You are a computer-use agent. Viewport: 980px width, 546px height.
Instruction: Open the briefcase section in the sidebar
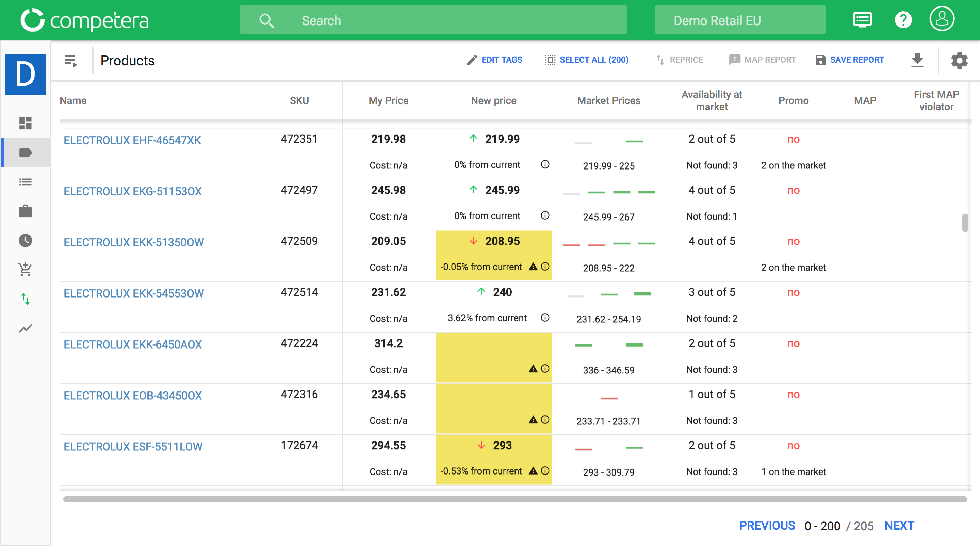tap(25, 211)
